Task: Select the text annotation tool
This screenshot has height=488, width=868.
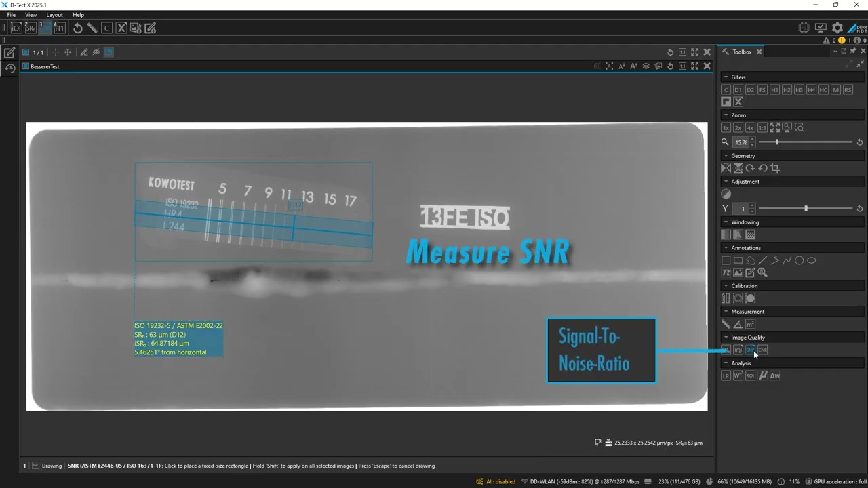Action: tap(726, 272)
